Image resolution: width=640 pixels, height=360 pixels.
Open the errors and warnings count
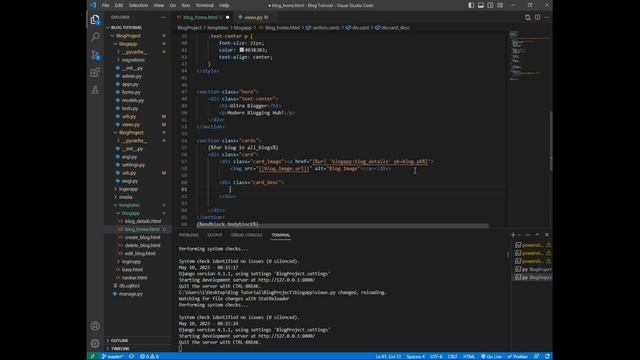(x=149, y=356)
